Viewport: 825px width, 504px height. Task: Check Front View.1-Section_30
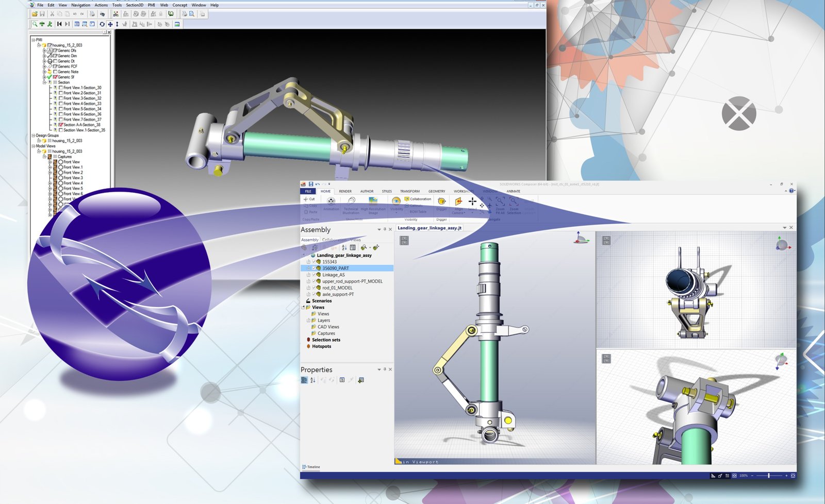click(x=61, y=88)
